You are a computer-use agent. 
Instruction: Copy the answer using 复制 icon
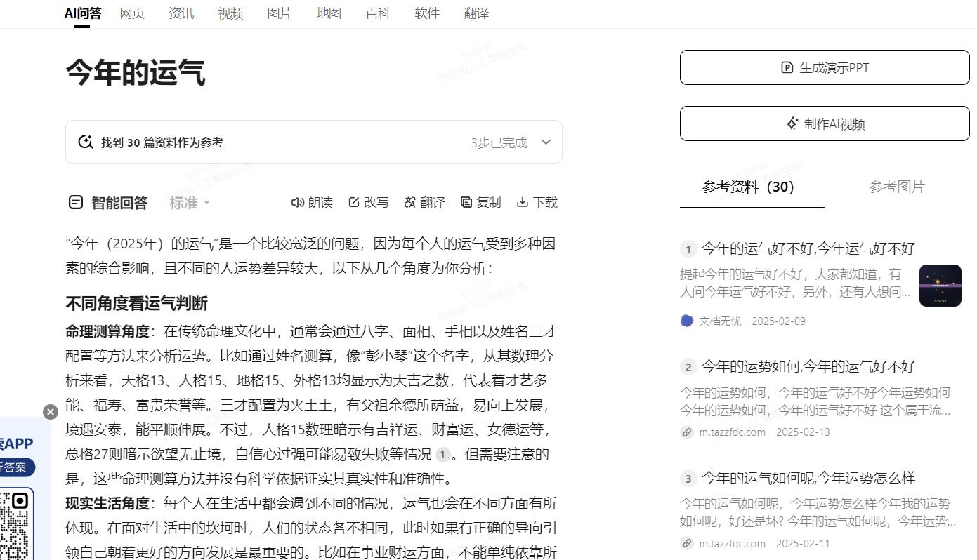click(466, 202)
